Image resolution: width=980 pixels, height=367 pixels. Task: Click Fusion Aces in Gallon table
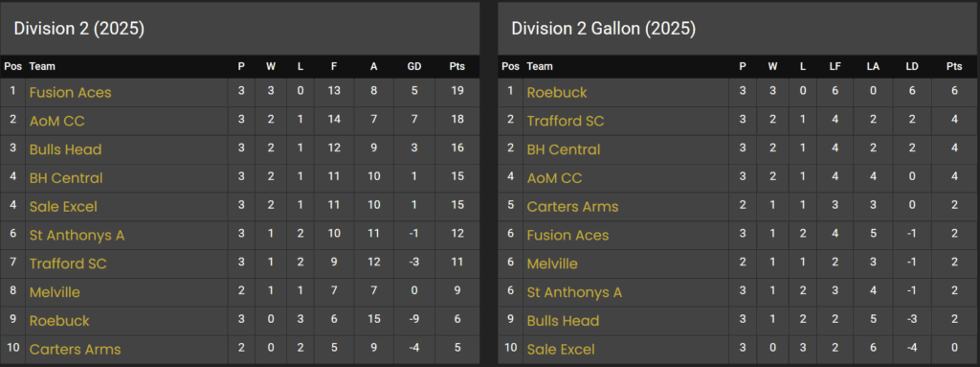[x=568, y=236]
